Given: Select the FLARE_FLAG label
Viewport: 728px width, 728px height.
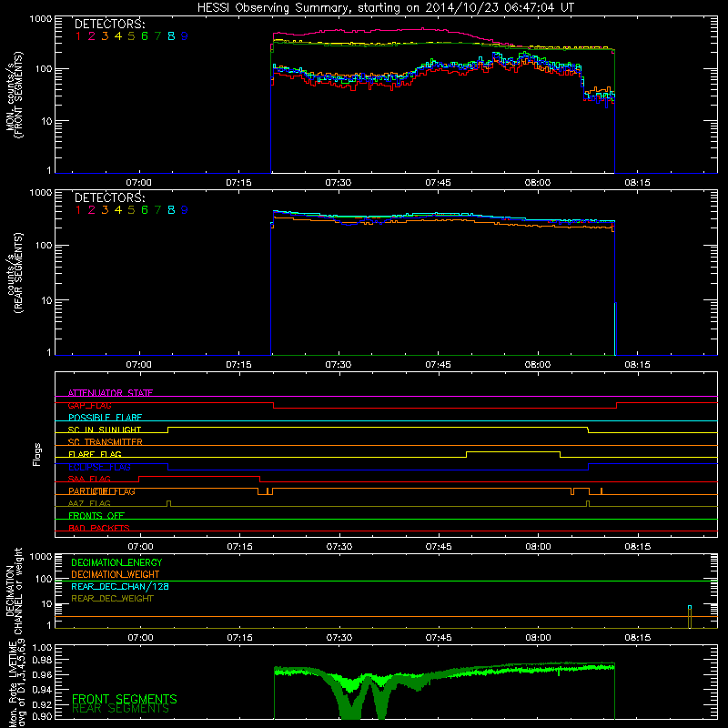Looking at the screenshot, I should 95,454.
